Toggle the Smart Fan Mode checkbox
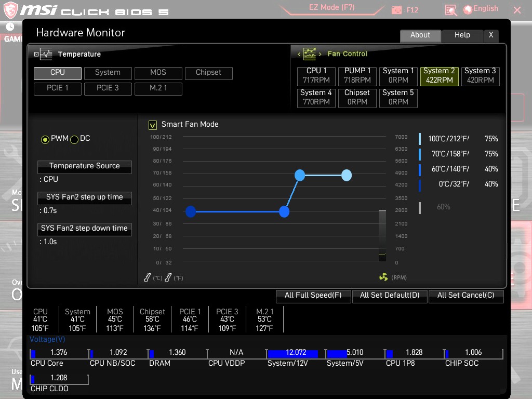This screenshot has width=532, height=399. tap(153, 125)
